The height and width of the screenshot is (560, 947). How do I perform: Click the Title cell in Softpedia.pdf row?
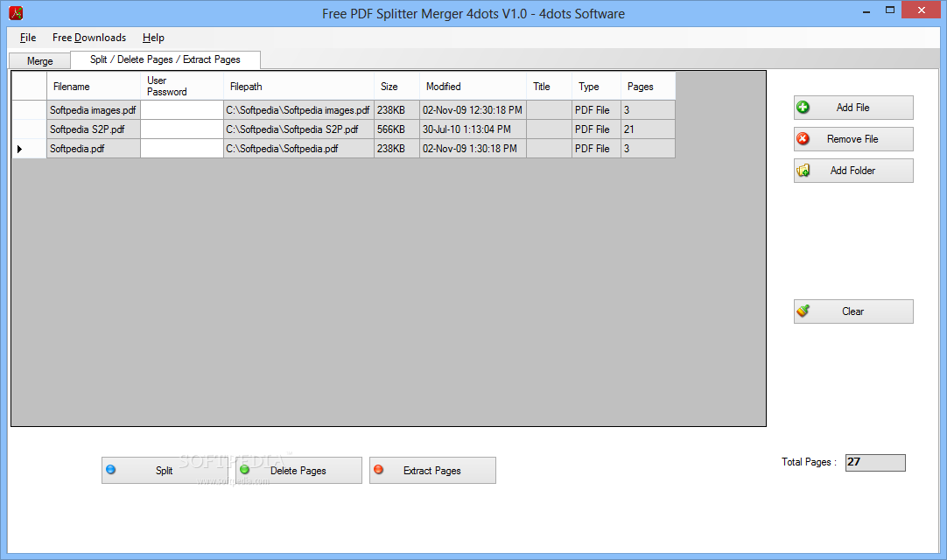point(549,149)
